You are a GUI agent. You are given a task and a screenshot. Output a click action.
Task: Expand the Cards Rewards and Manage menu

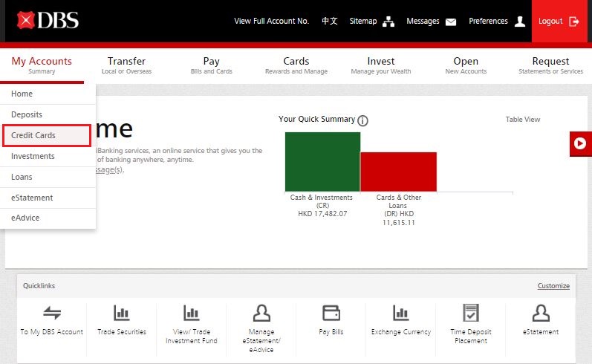(296, 65)
